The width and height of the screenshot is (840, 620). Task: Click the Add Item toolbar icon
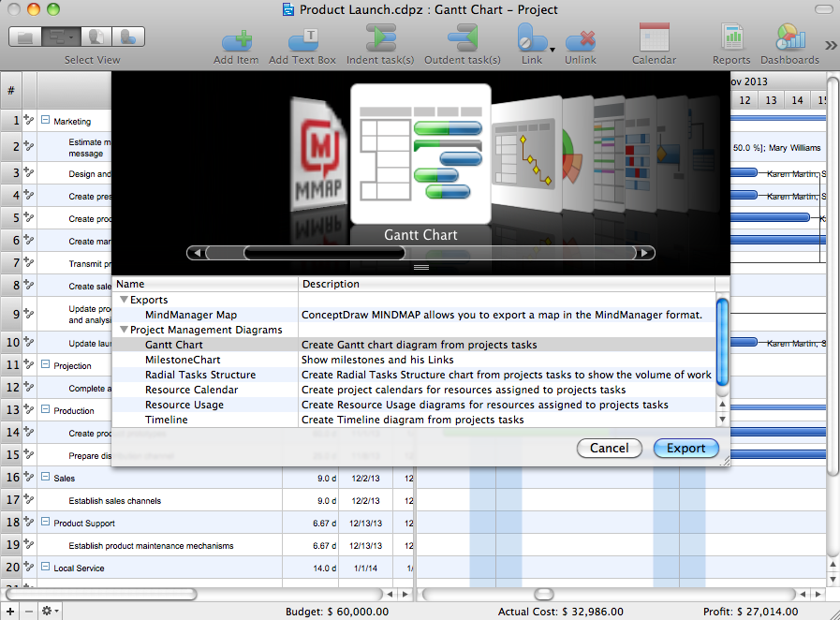point(237,40)
